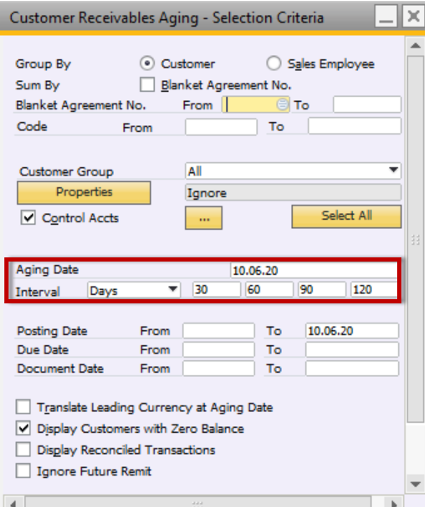Uncheck Control Accts checkbox
Viewport: 425px width, 507px height.
28,218
